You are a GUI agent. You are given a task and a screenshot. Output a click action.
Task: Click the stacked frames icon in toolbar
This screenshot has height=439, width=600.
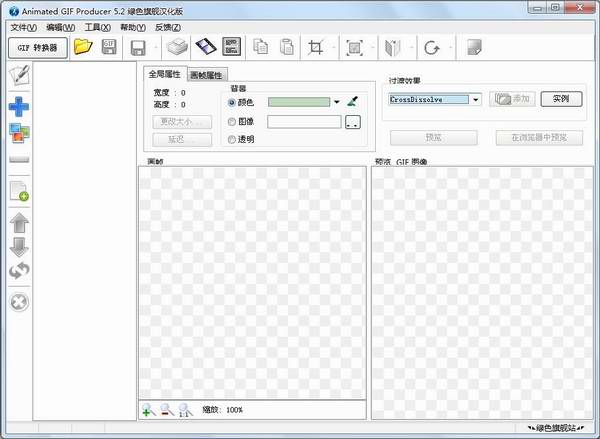tap(177, 47)
